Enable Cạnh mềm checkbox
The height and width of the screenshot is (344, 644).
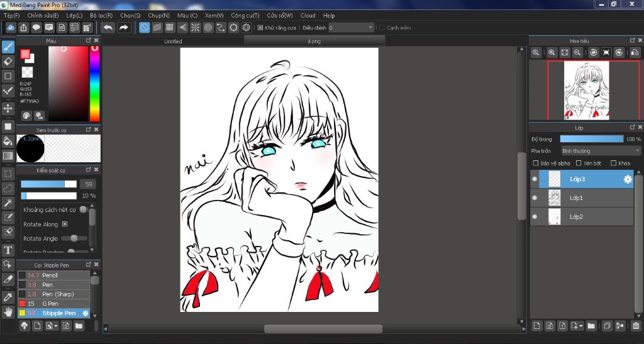point(382,28)
